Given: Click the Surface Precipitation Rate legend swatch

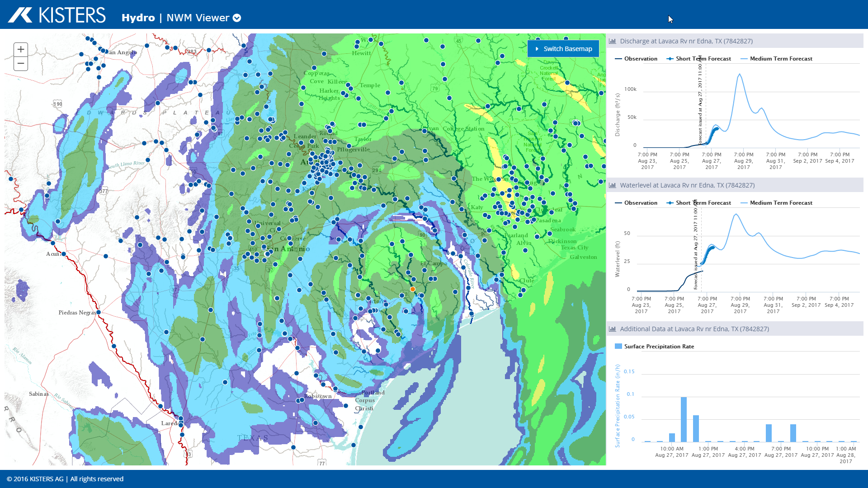Looking at the screenshot, I should 618,346.
